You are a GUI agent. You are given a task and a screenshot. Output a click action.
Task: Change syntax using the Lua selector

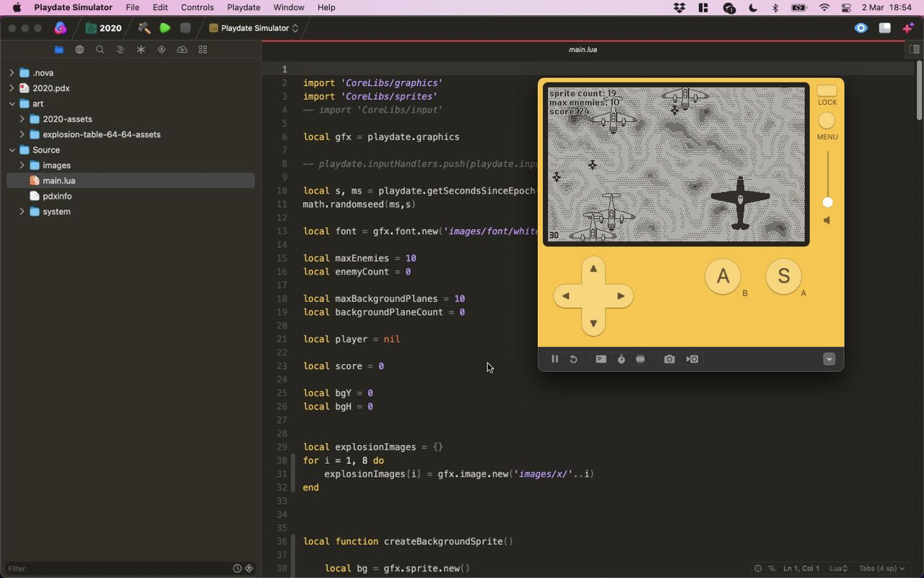pos(837,569)
